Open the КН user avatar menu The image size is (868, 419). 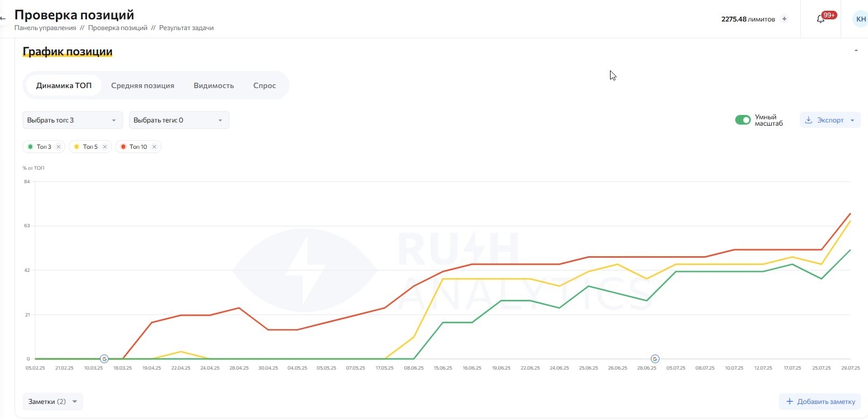(x=860, y=19)
